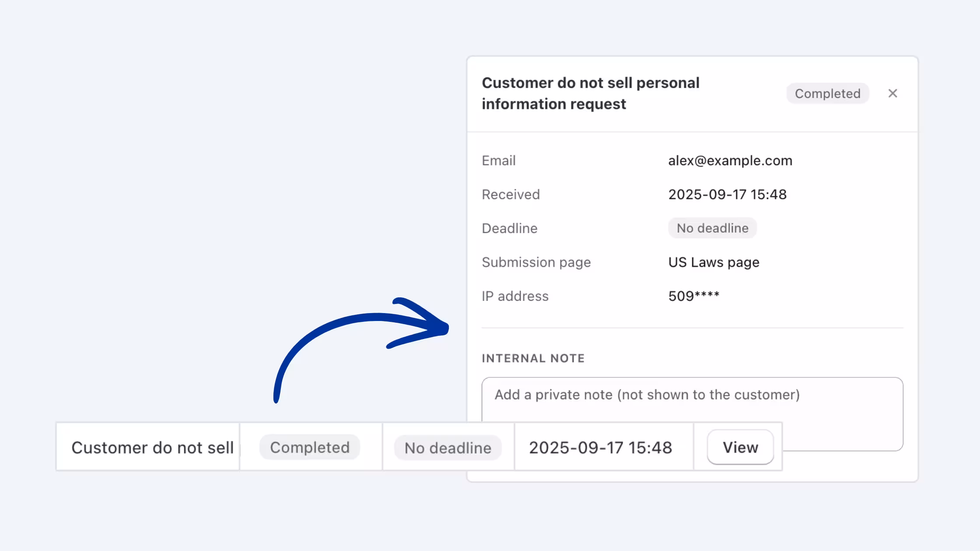The width and height of the screenshot is (980, 551).
Task: Click the Completed status in table row
Action: (310, 447)
